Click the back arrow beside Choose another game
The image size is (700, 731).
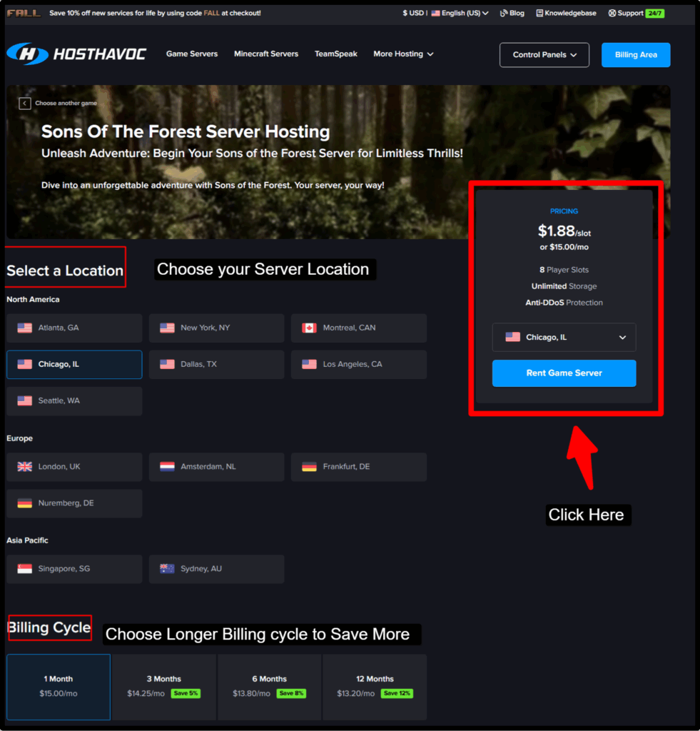[x=25, y=103]
